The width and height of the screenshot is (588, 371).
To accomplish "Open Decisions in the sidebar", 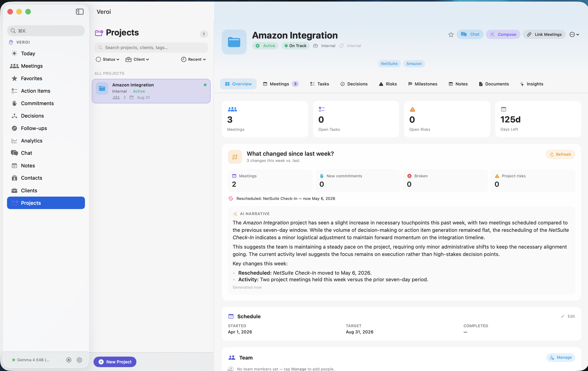I will [46, 116].
